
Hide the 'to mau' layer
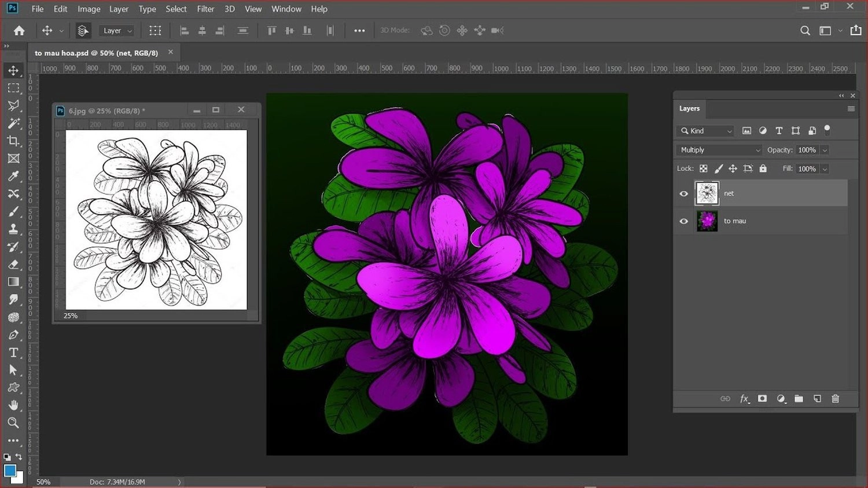click(683, 221)
